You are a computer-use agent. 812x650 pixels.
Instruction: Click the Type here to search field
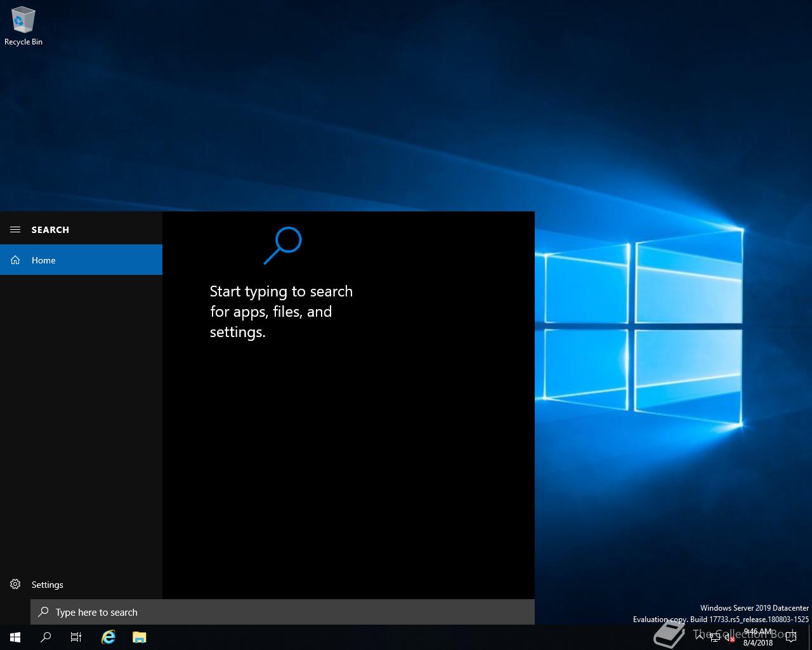(x=282, y=612)
